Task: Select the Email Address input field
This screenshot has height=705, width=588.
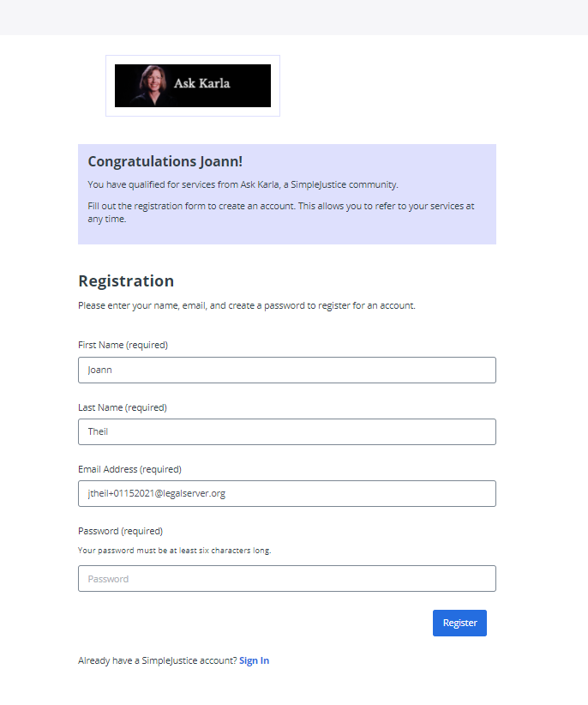Action: pyautogui.click(x=287, y=494)
